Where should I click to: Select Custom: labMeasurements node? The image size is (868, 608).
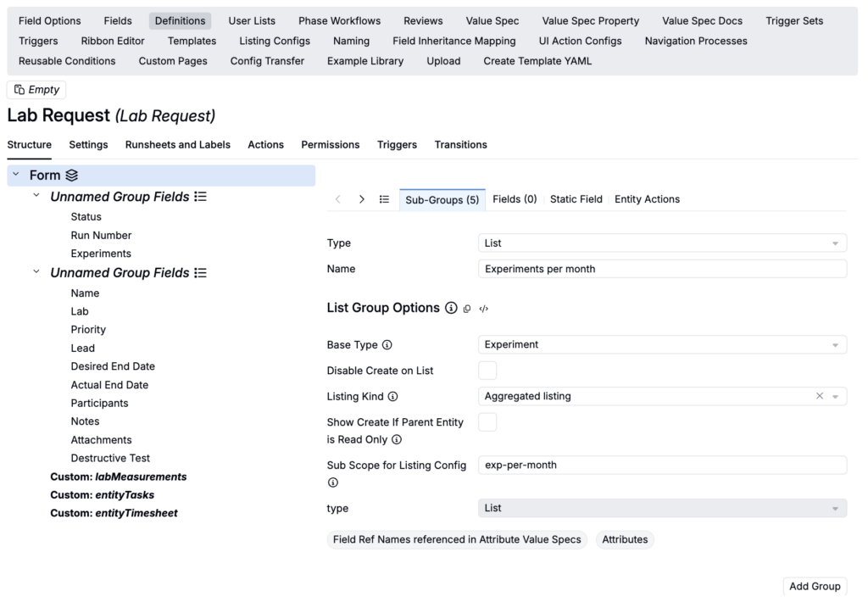pyautogui.click(x=119, y=477)
